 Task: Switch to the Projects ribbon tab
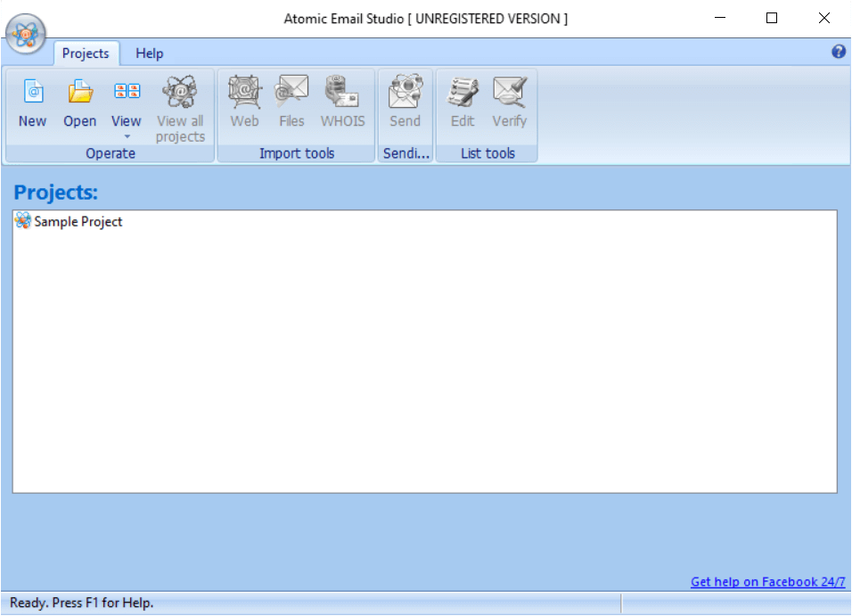coord(86,53)
